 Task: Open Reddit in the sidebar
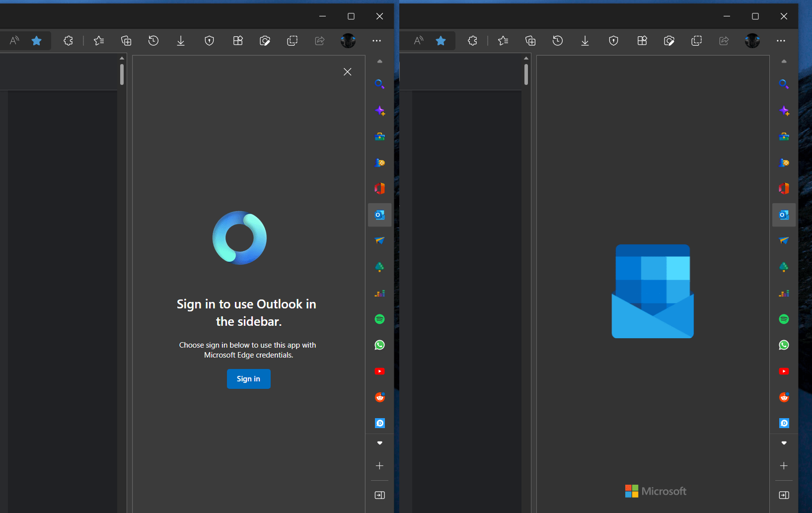[x=379, y=397]
